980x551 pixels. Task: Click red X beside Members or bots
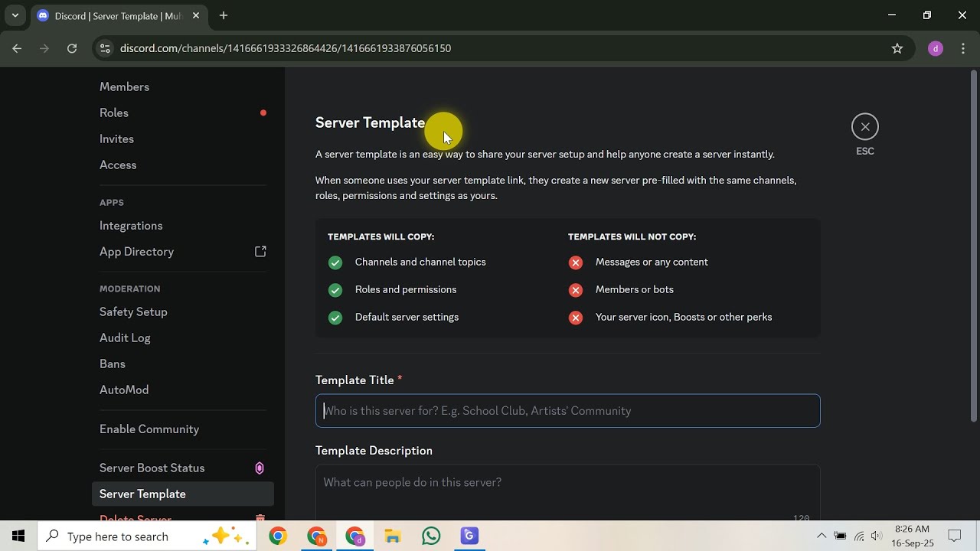click(576, 290)
